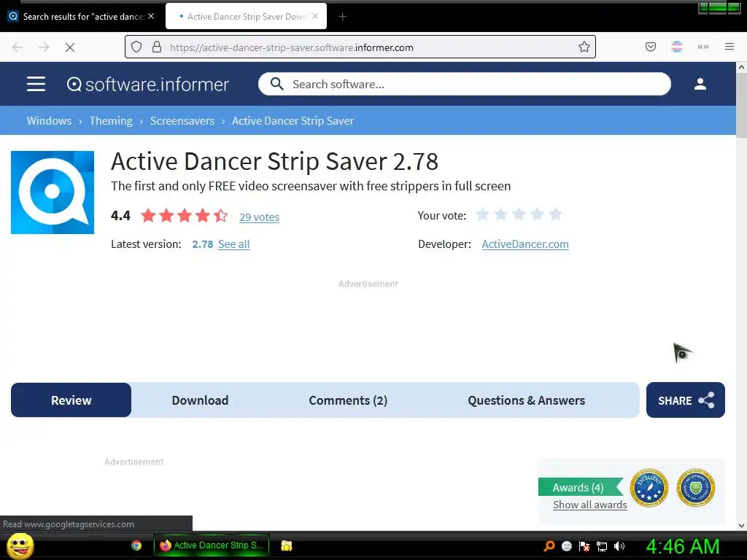Stop loading the page
The width and height of the screenshot is (747, 560).
pos(70,47)
